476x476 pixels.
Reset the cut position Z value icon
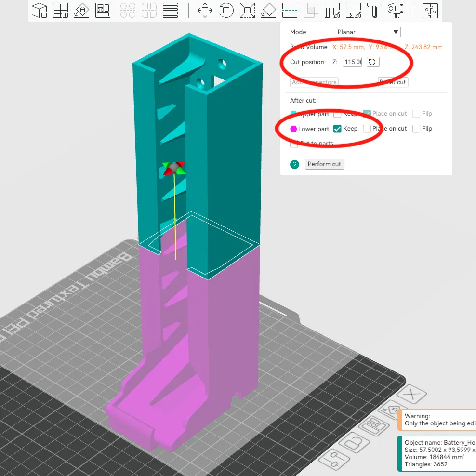[x=372, y=62]
